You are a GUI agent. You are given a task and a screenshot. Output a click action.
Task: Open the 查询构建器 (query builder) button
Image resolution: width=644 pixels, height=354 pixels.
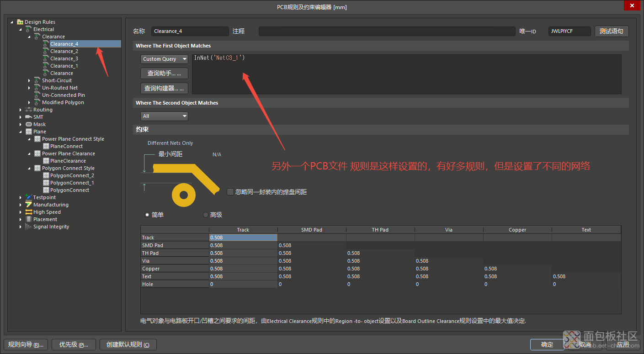coord(164,88)
